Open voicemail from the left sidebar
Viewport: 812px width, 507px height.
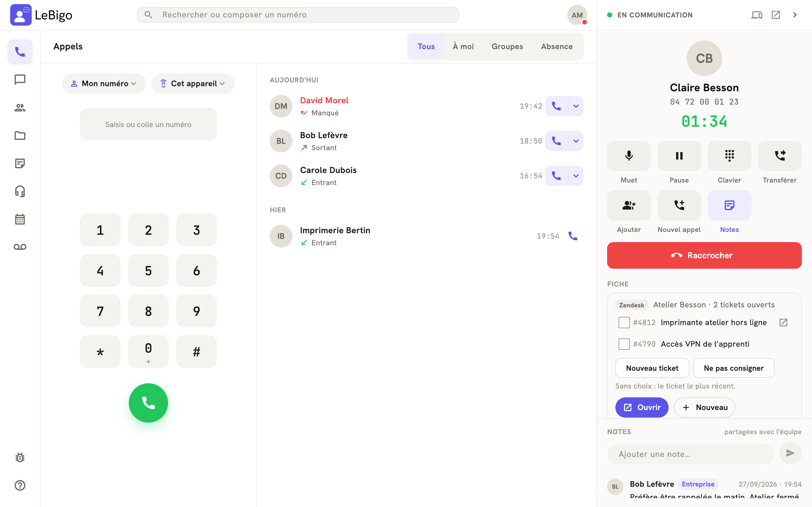20,247
